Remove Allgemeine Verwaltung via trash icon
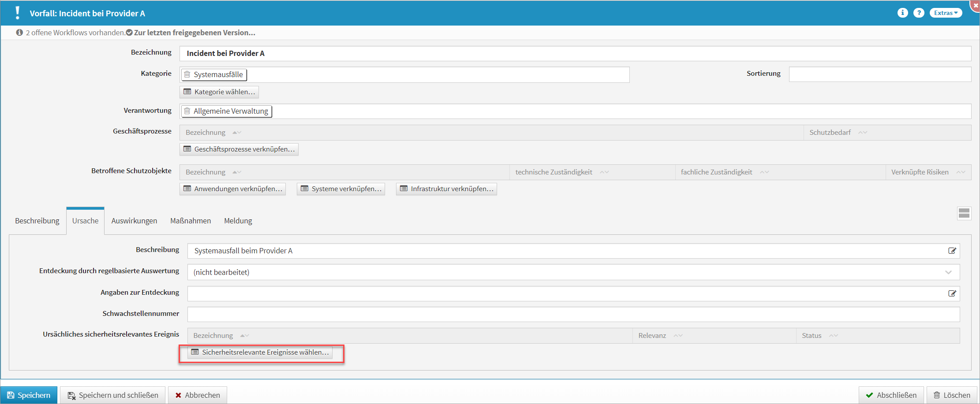 pyautogui.click(x=187, y=111)
